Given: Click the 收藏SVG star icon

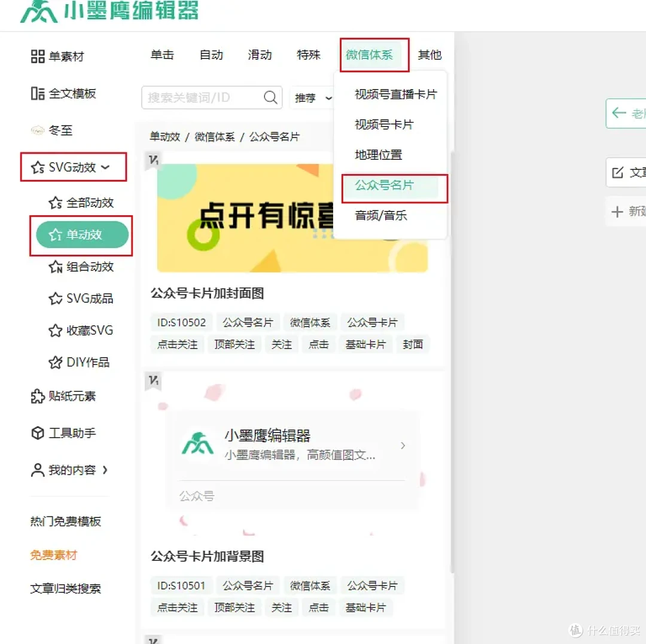Looking at the screenshot, I should [55, 331].
